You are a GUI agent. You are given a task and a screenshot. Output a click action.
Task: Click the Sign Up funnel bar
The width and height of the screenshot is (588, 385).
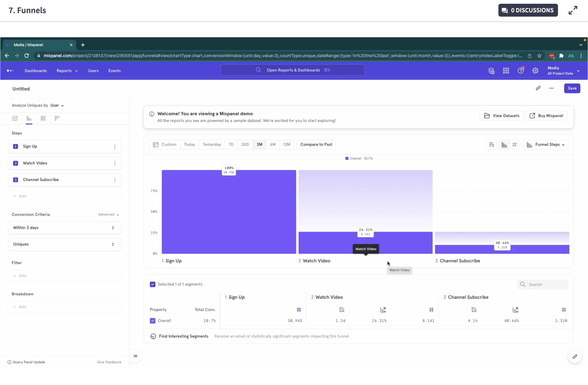[229, 212]
